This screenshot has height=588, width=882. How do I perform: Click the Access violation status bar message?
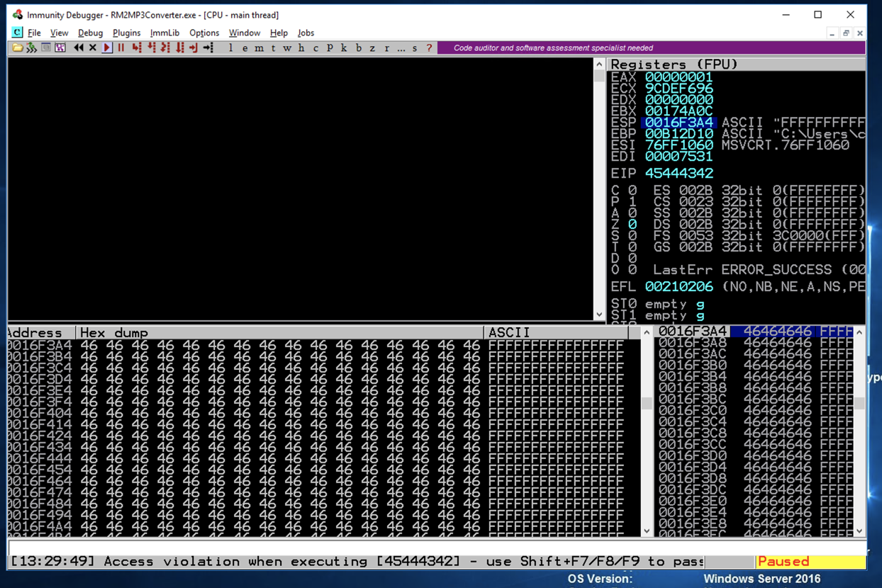pyautogui.click(x=357, y=561)
